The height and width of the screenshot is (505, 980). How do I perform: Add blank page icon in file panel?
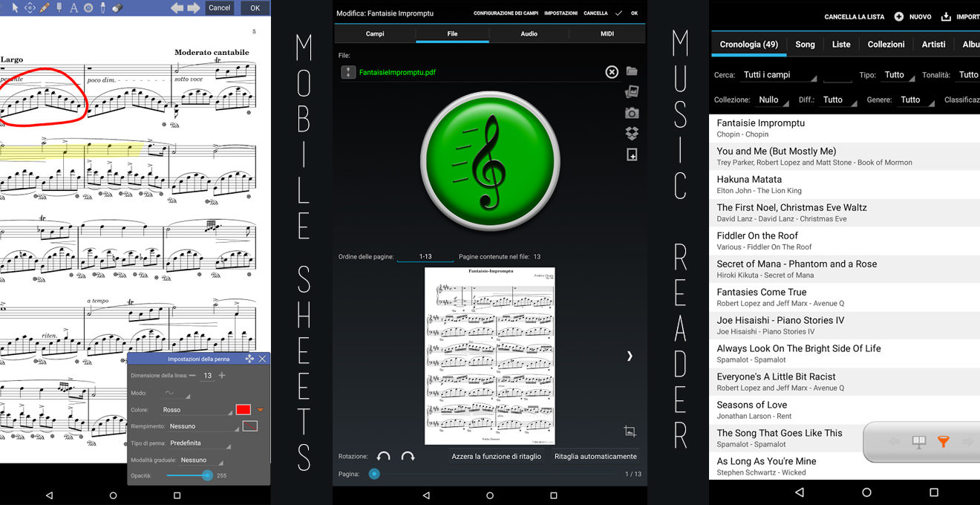click(x=632, y=154)
